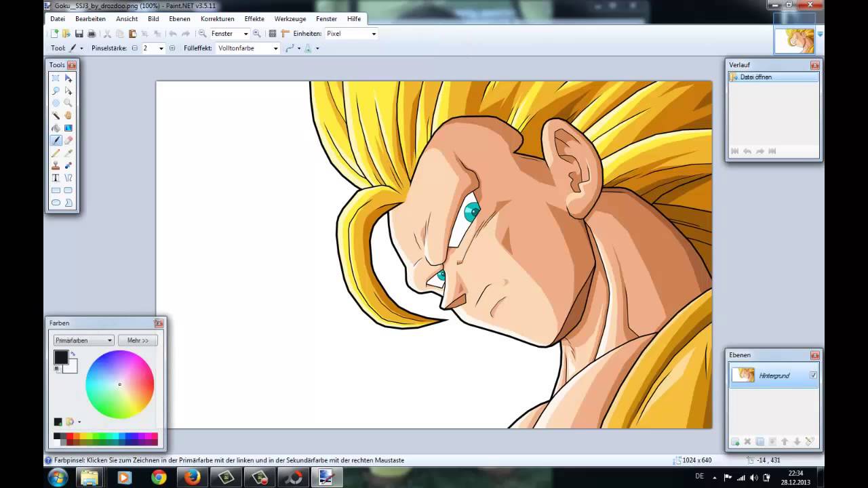
Task: Open the Primärfarben dropdown in Farben
Action: [83, 340]
